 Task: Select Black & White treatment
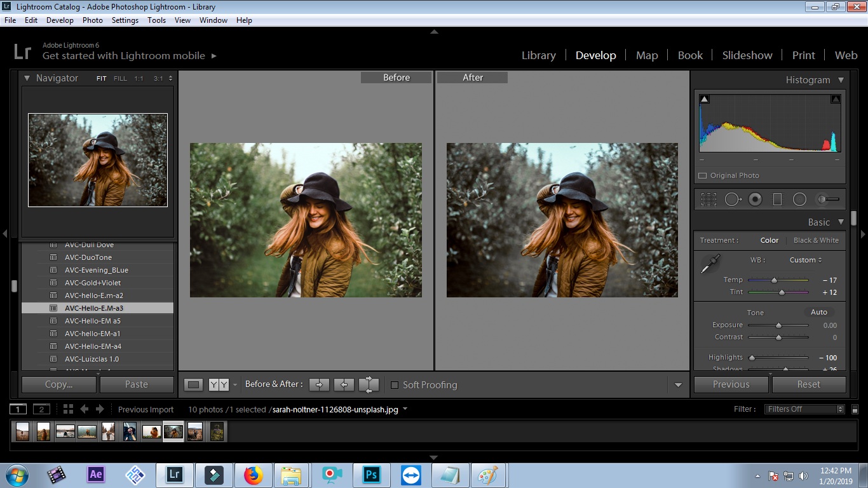coord(816,240)
